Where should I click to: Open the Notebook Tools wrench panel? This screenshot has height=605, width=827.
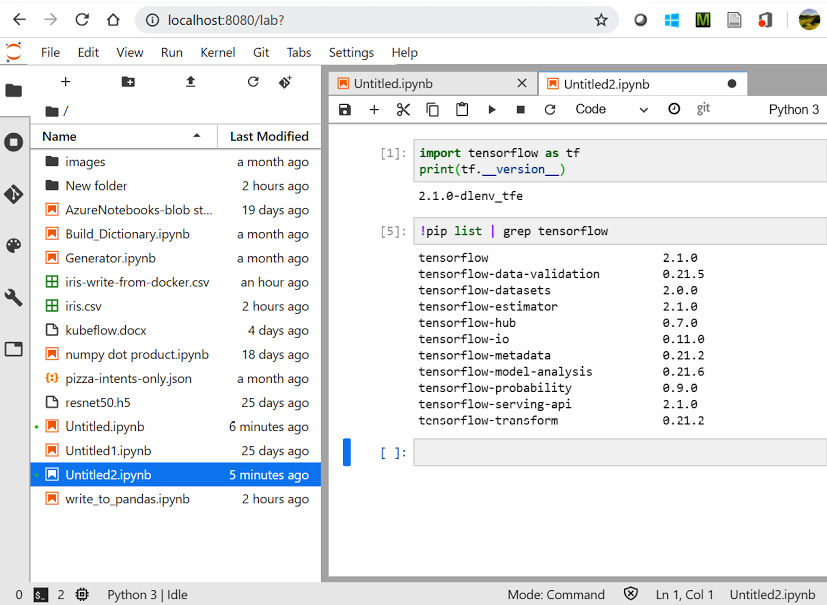pos(14,297)
